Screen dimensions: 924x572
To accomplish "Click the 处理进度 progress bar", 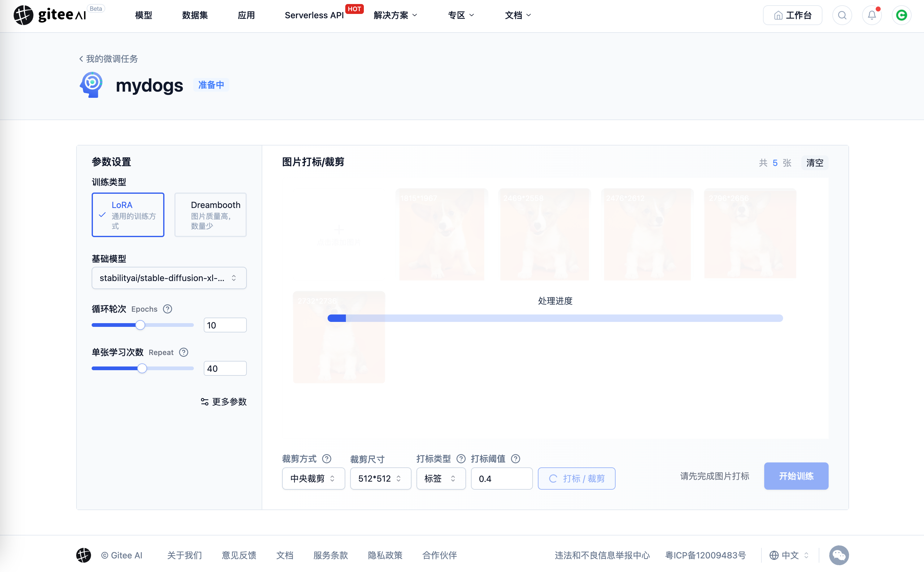I will tap(555, 318).
